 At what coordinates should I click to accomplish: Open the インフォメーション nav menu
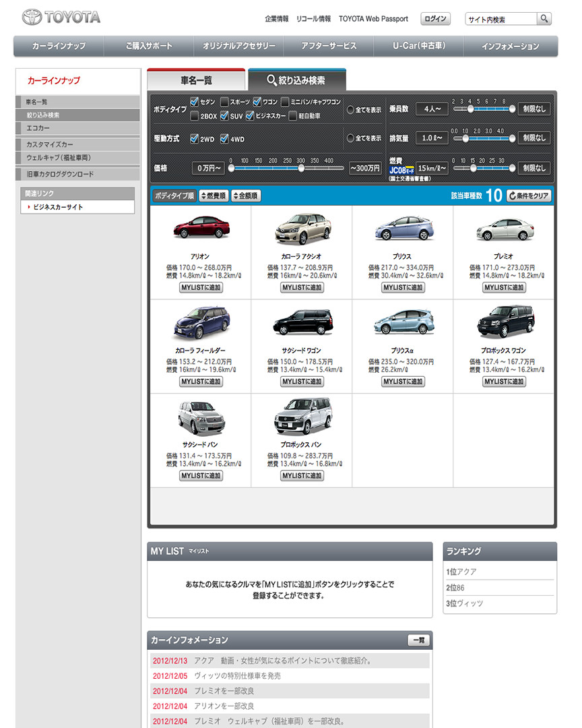[511, 46]
